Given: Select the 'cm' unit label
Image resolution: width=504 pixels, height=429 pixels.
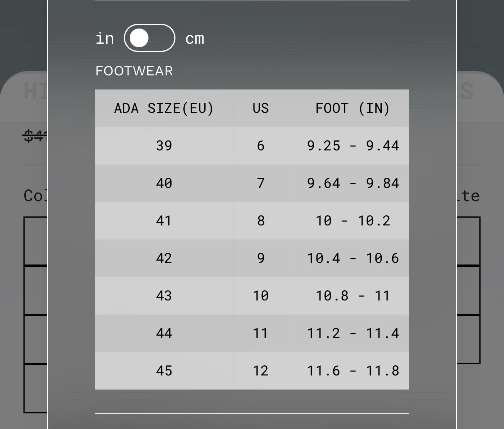Looking at the screenshot, I should [195, 39].
